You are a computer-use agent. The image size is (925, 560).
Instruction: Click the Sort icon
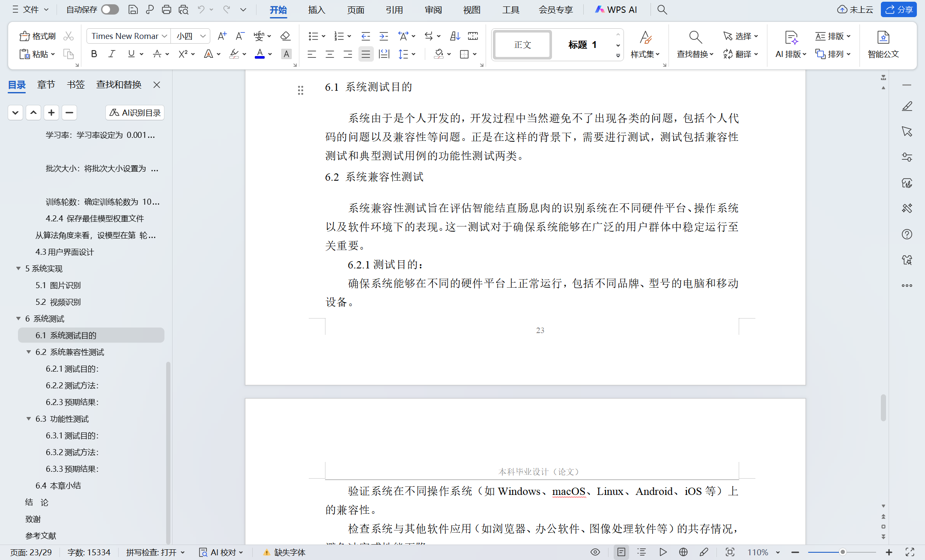coord(455,36)
